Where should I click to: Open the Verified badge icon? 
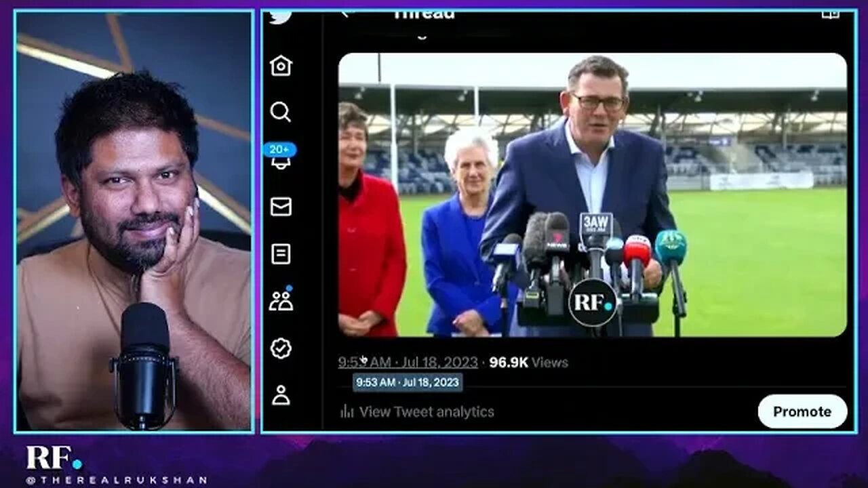(281, 348)
